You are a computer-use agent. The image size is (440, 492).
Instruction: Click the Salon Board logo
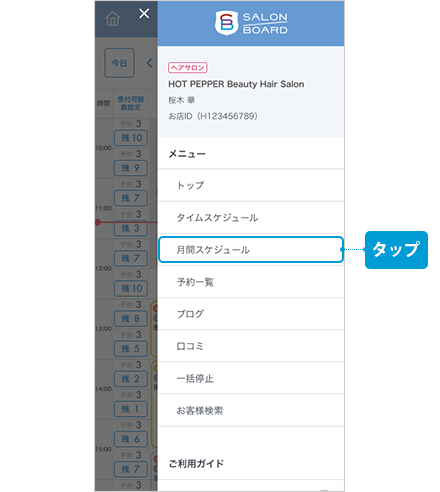pyautogui.click(x=251, y=23)
